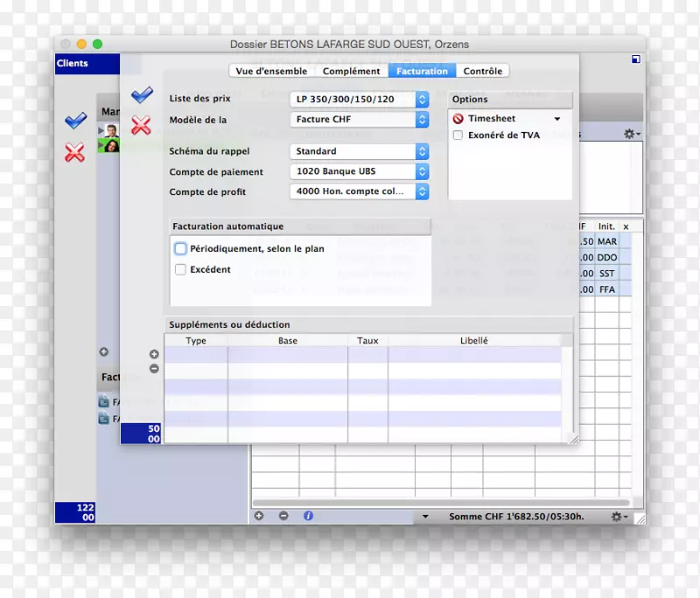Confirm with the dialog's blue checkmark
700x598 pixels.
point(142,95)
